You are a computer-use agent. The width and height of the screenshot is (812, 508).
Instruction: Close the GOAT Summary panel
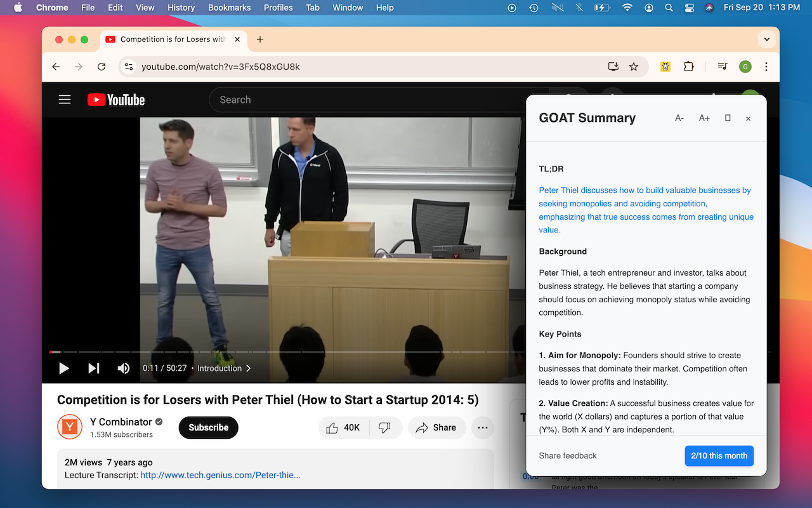pos(748,118)
